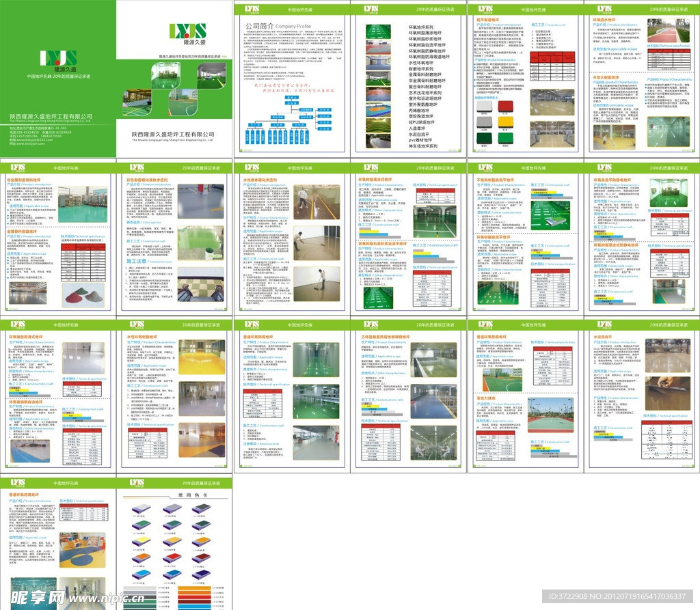The width and height of the screenshot is (700, 610).
Task: Click the '水性渗透硬化渗透剂' page heading
Action: [260, 180]
